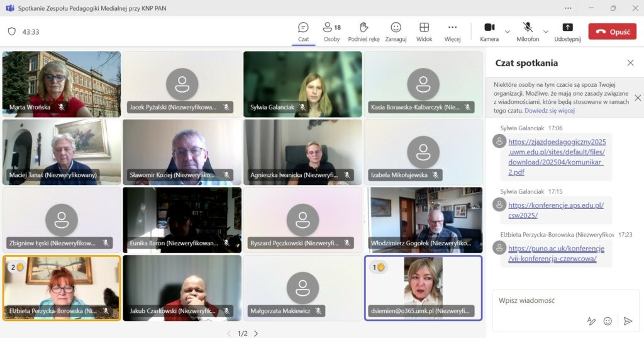The image size is (644, 338).
Task: Expand microphone options dropdown arrow
Action: point(546,31)
